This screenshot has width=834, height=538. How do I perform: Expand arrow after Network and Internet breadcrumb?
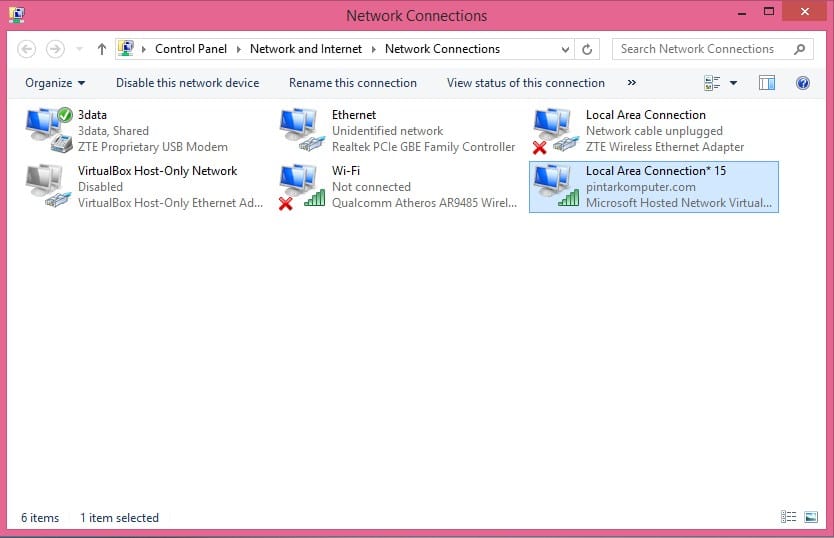pyautogui.click(x=373, y=49)
